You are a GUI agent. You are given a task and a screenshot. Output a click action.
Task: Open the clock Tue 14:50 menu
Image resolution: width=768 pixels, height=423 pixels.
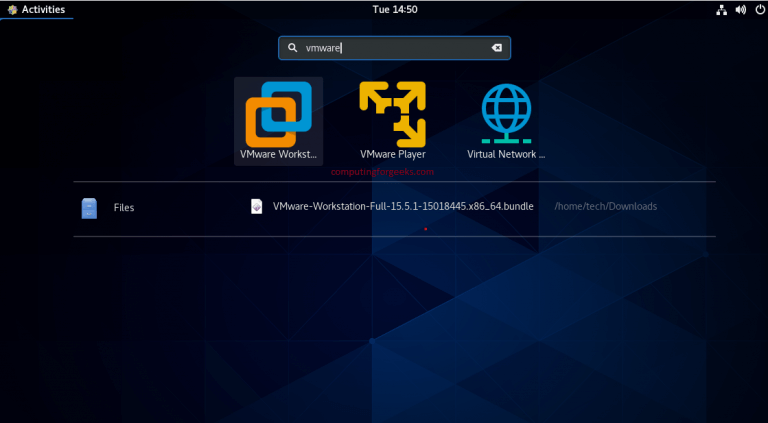tap(395, 9)
